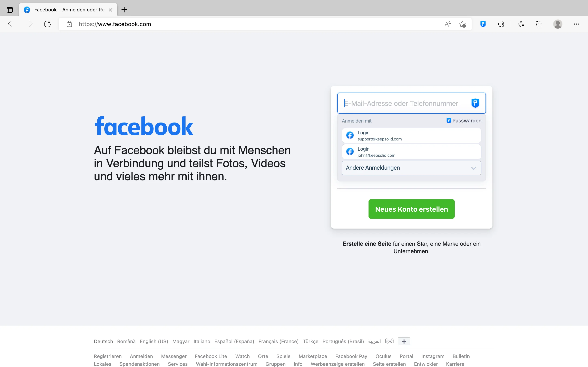Viewport: 588px width, 367px height.
Task: Open a new browser tab
Action: [124, 10]
